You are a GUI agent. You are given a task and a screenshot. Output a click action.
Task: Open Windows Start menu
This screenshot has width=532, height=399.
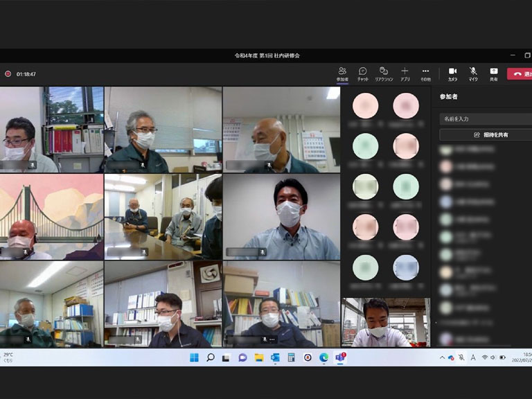click(194, 357)
